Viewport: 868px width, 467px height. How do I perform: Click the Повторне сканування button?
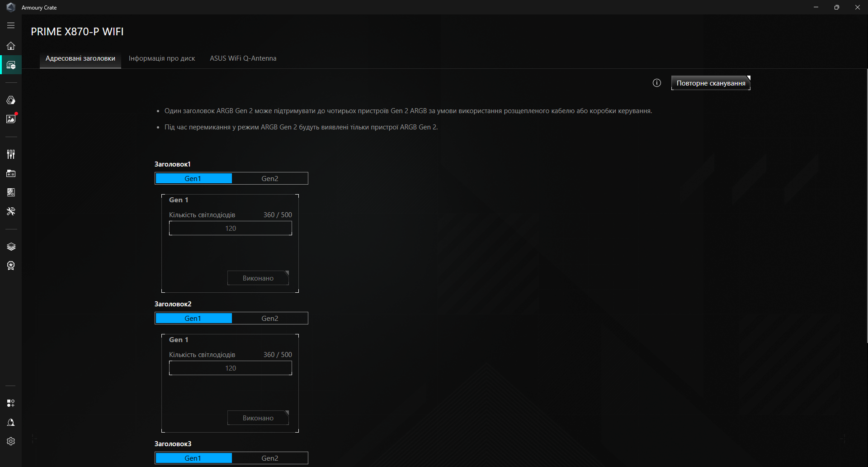click(x=711, y=83)
